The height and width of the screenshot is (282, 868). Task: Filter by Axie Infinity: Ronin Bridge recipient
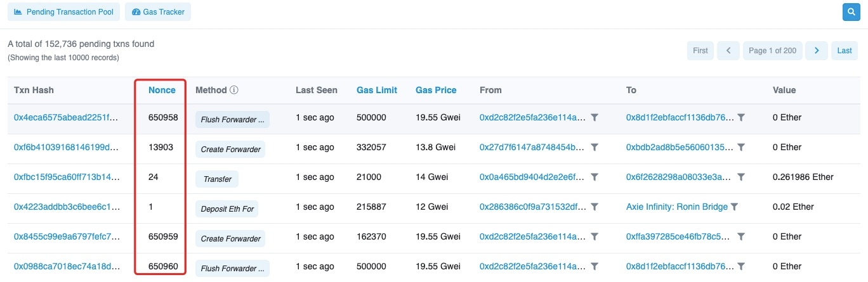point(734,207)
